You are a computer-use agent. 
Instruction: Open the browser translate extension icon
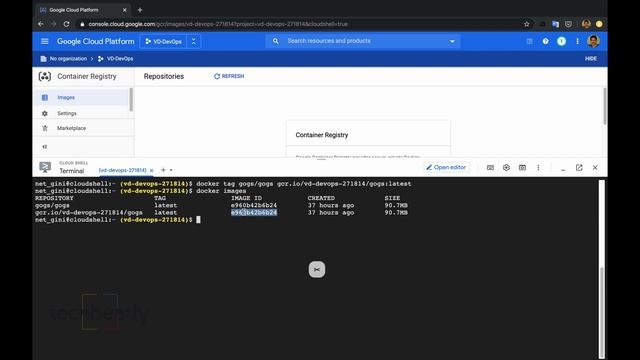555,24
